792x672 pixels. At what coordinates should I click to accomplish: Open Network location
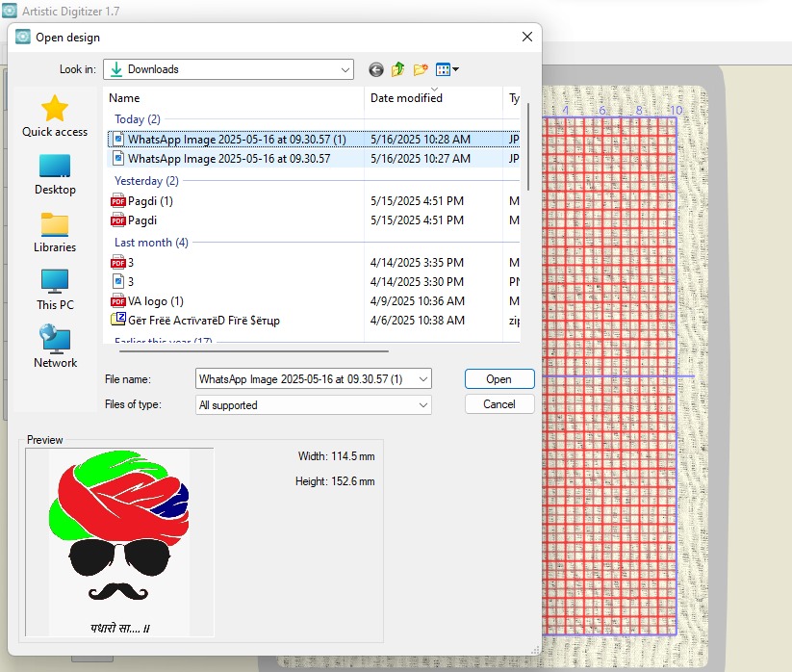pos(55,348)
